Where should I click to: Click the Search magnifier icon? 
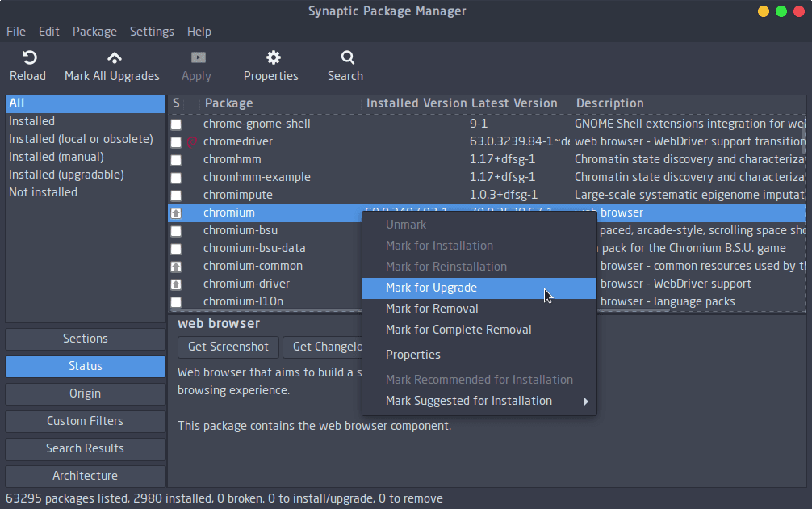pyautogui.click(x=348, y=57)
